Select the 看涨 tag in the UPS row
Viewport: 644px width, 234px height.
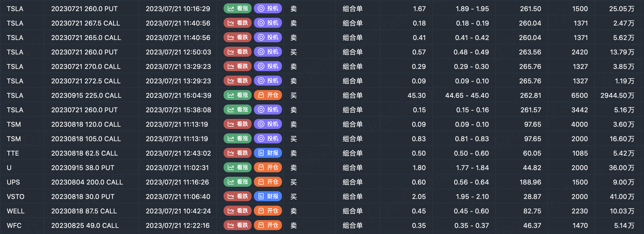click(x=237, y=182)
